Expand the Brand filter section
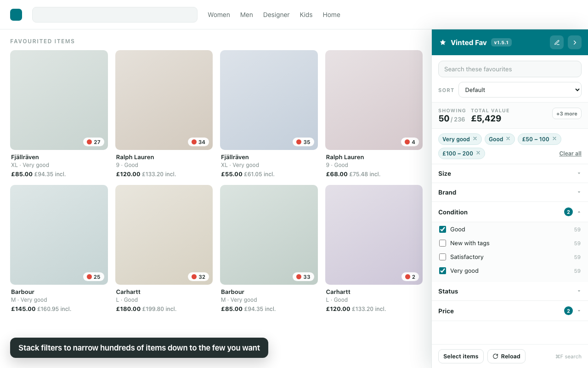This screenshot has height=368, width=588. pos(510,192)
